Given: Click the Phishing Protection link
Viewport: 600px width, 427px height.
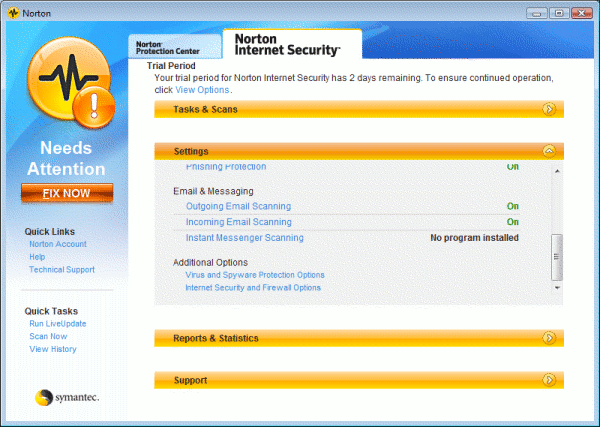Looking at the screenshot, I should (x=226, y=167).
